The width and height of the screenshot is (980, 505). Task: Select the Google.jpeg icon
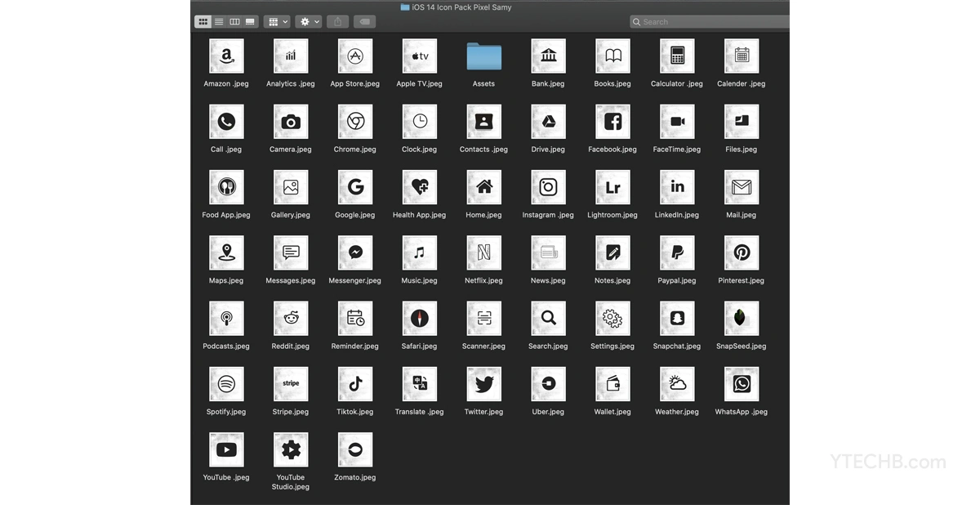point(355,187)
